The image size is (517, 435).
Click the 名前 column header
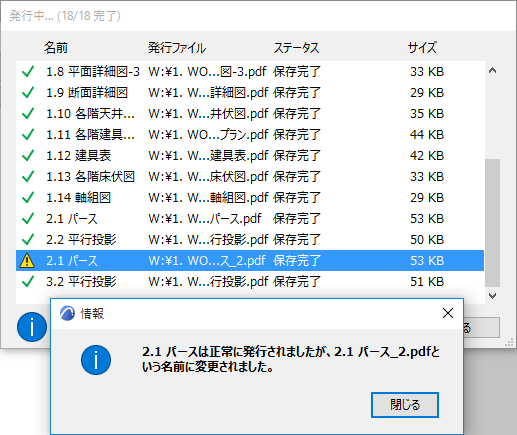[56, 48]
